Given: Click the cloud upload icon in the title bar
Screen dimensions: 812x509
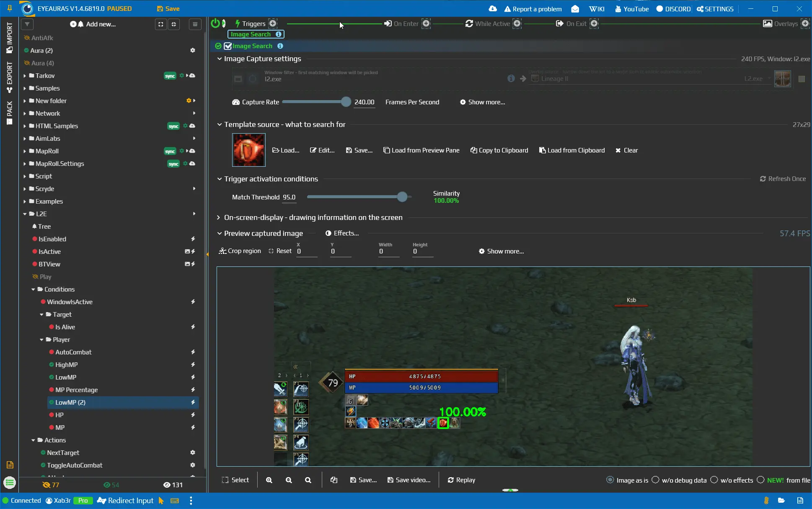Looking at the screenshot, I should (493, 9).
